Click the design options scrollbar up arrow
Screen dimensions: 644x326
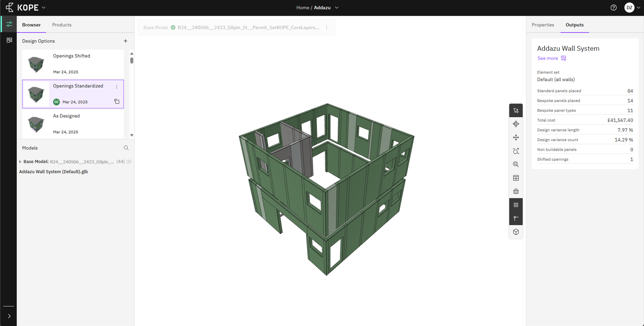coord(132,54)
